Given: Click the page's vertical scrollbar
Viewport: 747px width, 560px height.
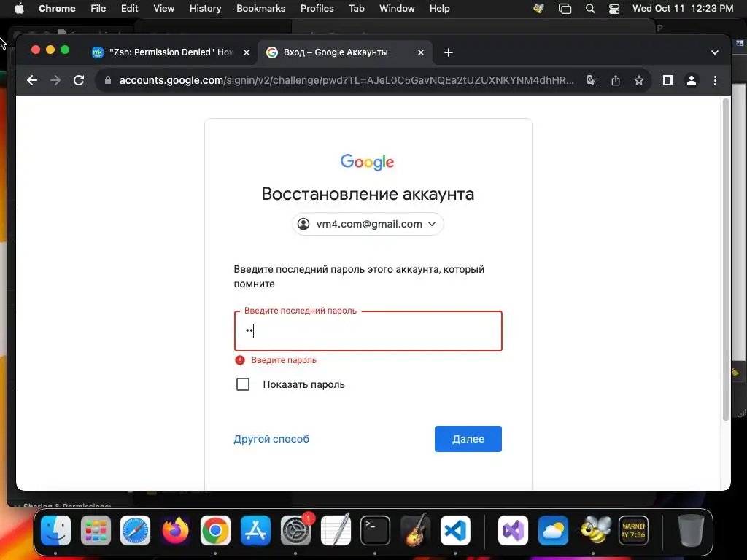Looking at the screenshot, I should (x=726, y=260).
